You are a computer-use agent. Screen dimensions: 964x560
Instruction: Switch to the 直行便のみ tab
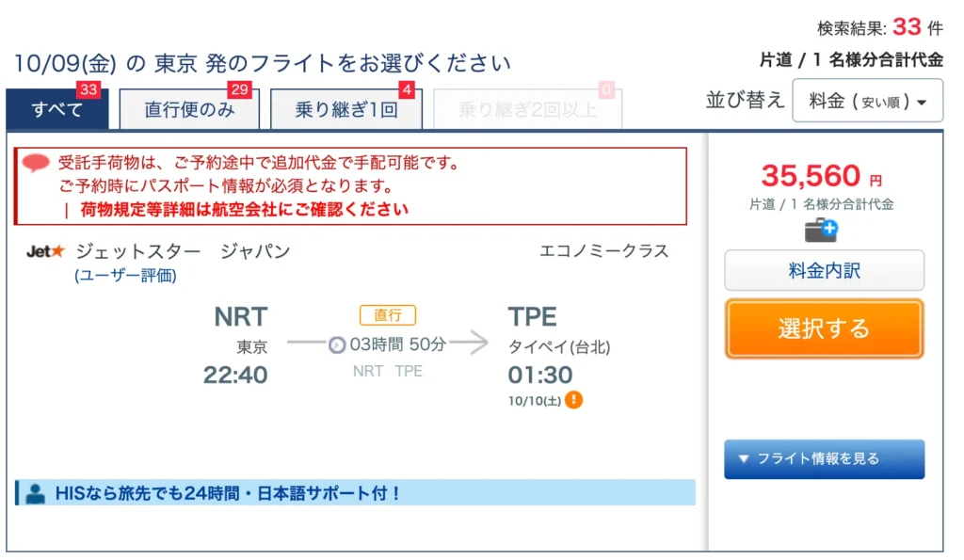click(x=189, y=109)
